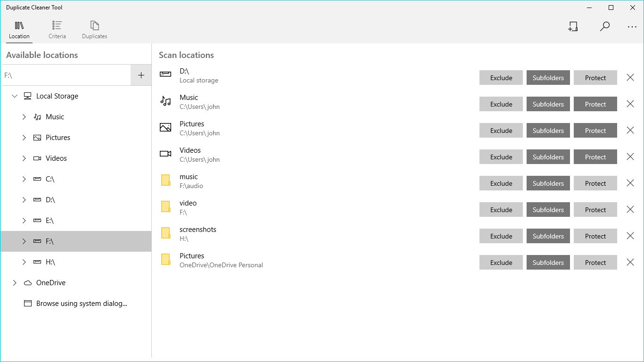Expand the F:\ drive node
Screen dimensions: 644x362
point(24,241)
